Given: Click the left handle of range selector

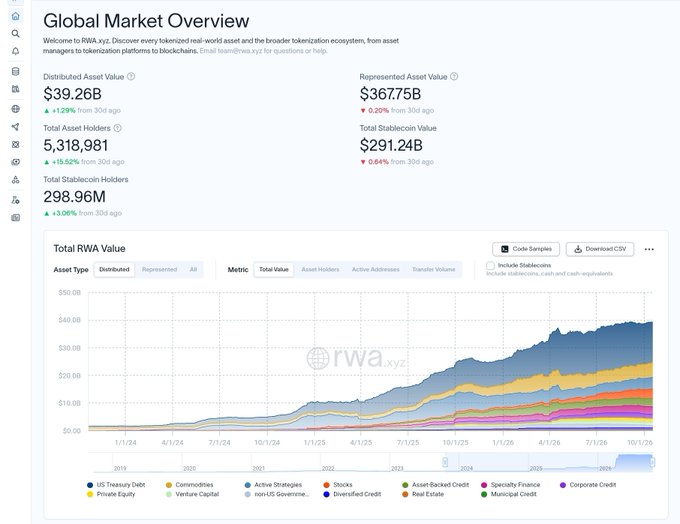Looking at the screenshot, I should 445,462.
